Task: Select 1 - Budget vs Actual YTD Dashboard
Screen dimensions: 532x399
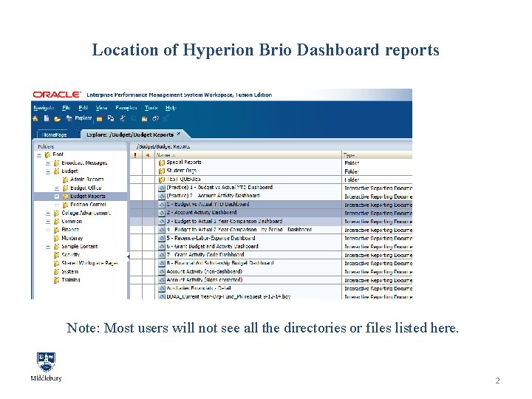Action: coord(208,204)
